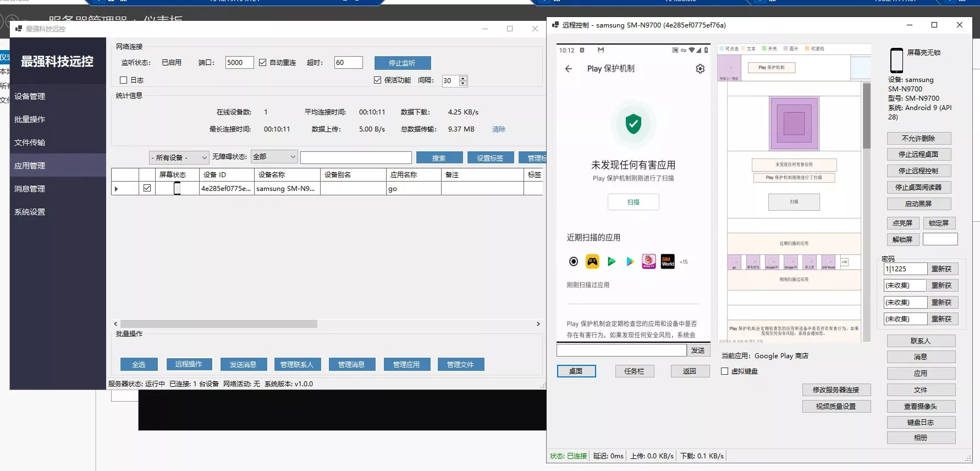980x471 pixels.
Task: Click the horizontal scrollbar under device table
Action: pos(219,324)
